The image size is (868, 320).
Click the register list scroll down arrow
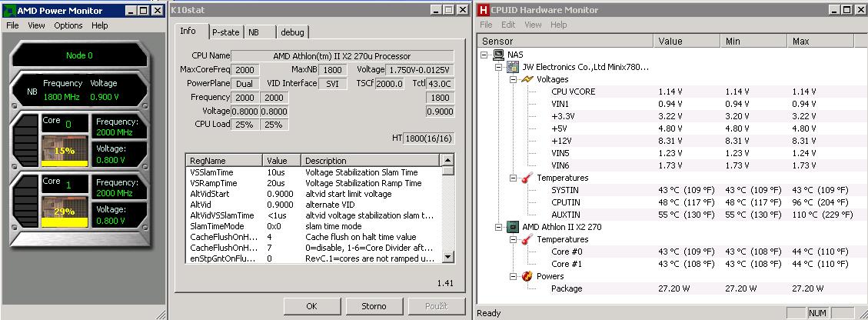click(x=448, y=257)
